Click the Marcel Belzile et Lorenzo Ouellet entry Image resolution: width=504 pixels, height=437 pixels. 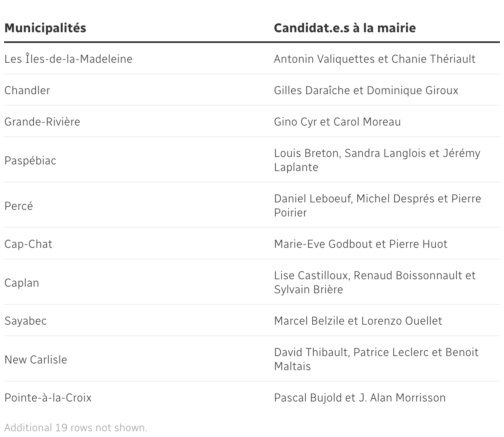(358, 321)
